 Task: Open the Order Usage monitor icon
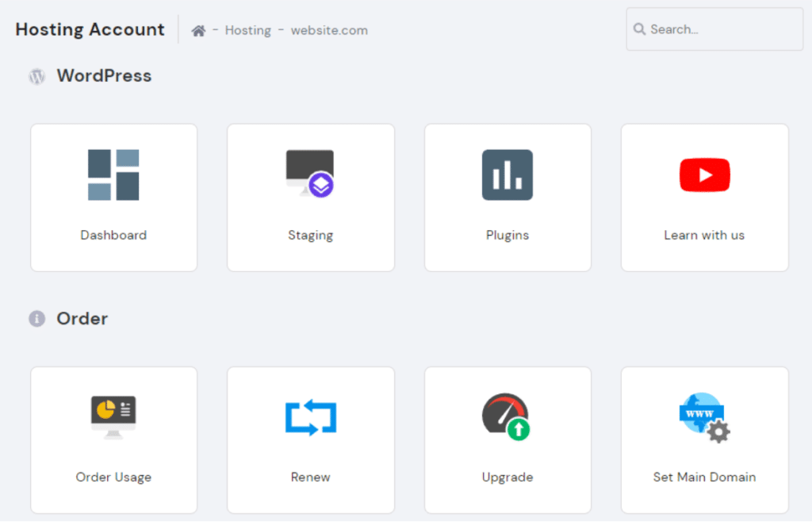tap(113, 417)
